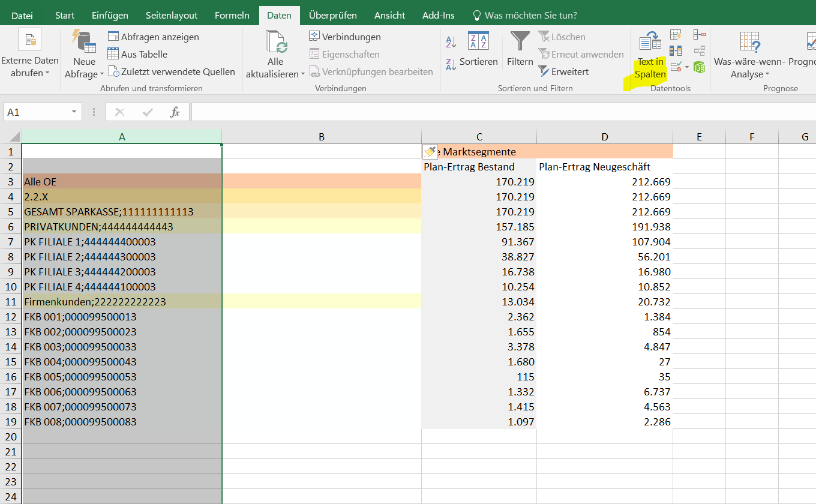The image size is (816, 504).
Task: Click the Eigenschaften item
Action: click(344, 54)
